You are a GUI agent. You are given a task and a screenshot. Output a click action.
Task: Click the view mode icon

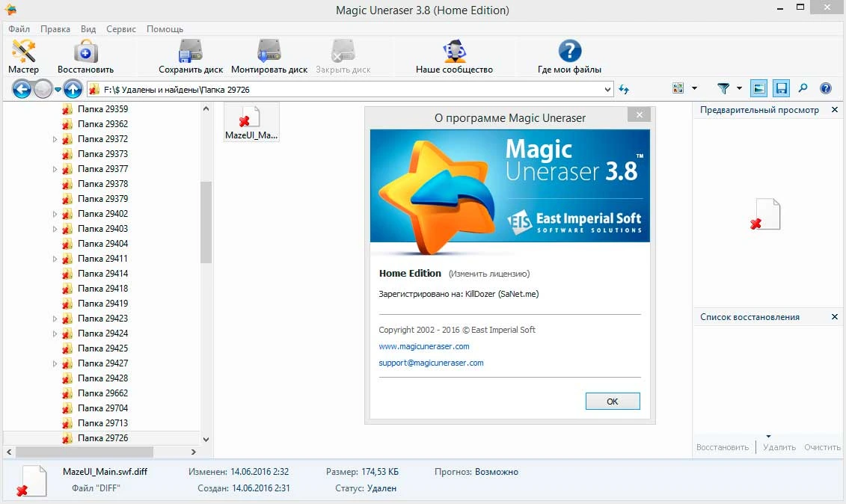point(678,88)
